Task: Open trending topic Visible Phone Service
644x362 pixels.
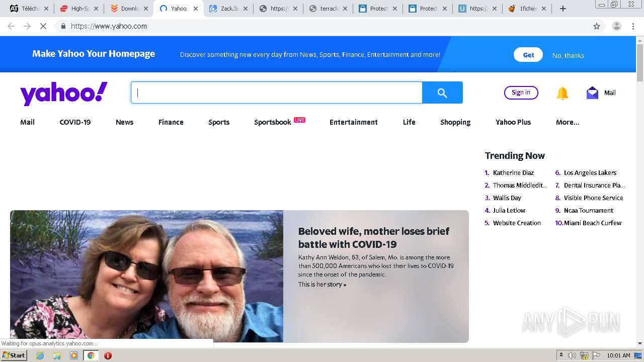Action: pyautogui.click(x=593, y=198)
